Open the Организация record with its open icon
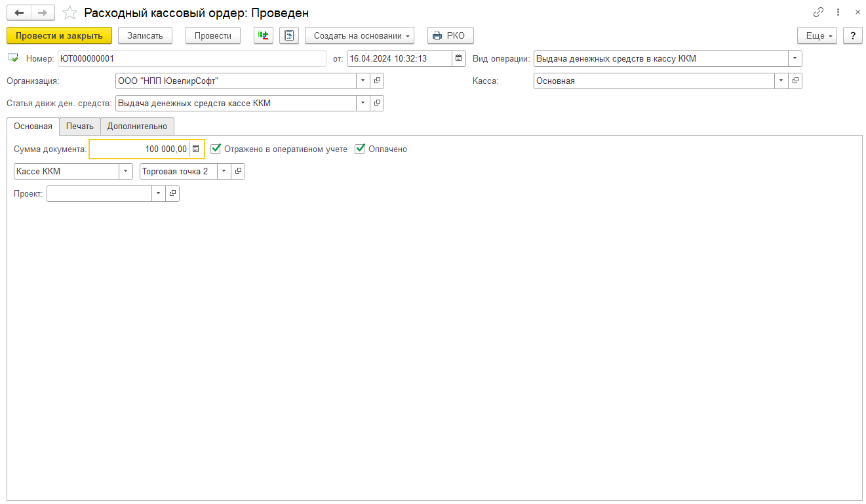 [x=377, y=81]
